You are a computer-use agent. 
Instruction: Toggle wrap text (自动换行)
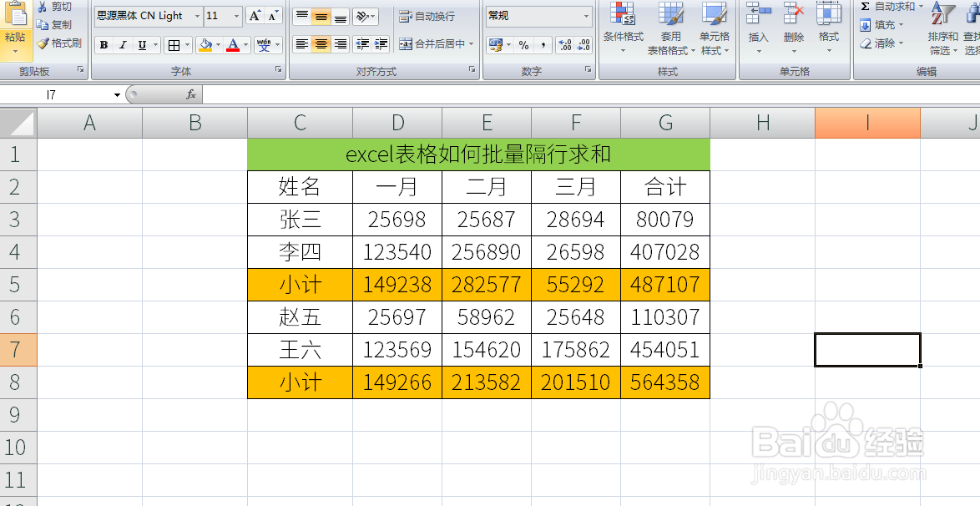coord(427,16)
